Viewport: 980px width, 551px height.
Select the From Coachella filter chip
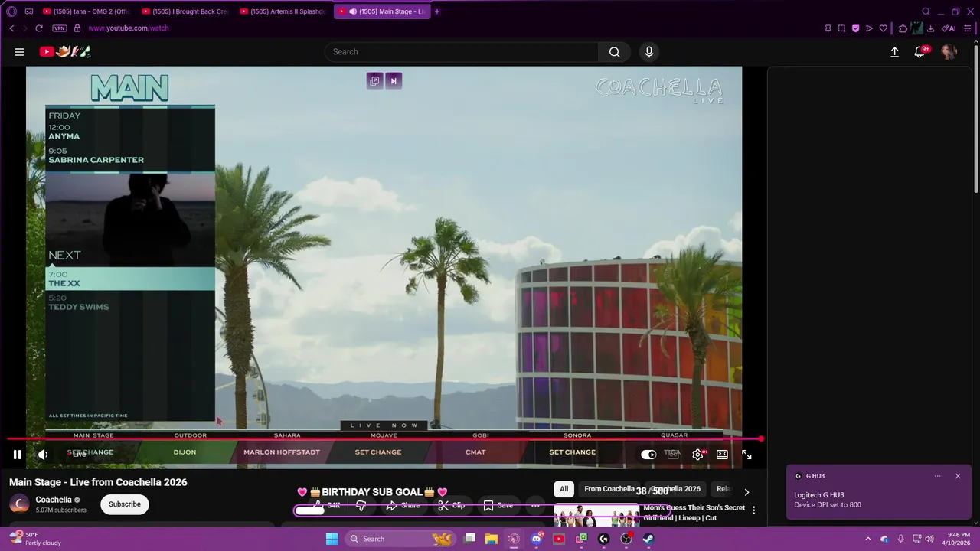click(x=609, y=489)
